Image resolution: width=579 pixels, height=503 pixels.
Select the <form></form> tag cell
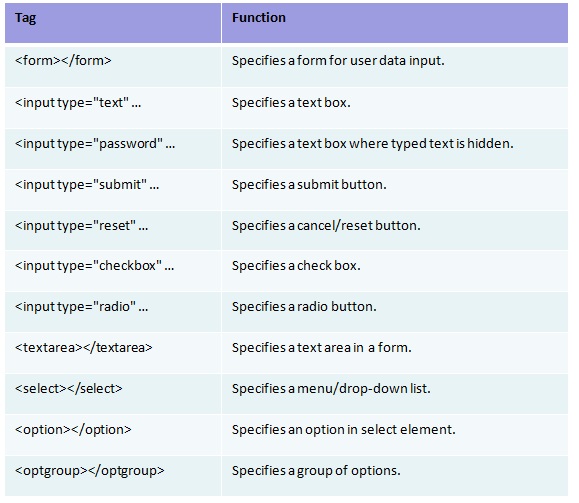tap(113, 67)
